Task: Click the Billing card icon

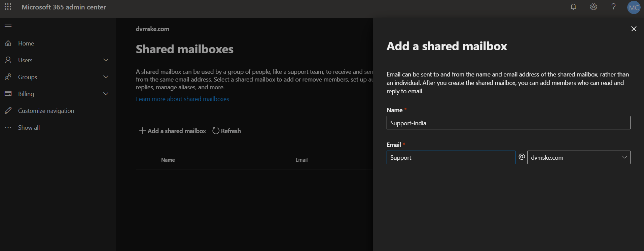Action: pos(8,94)
